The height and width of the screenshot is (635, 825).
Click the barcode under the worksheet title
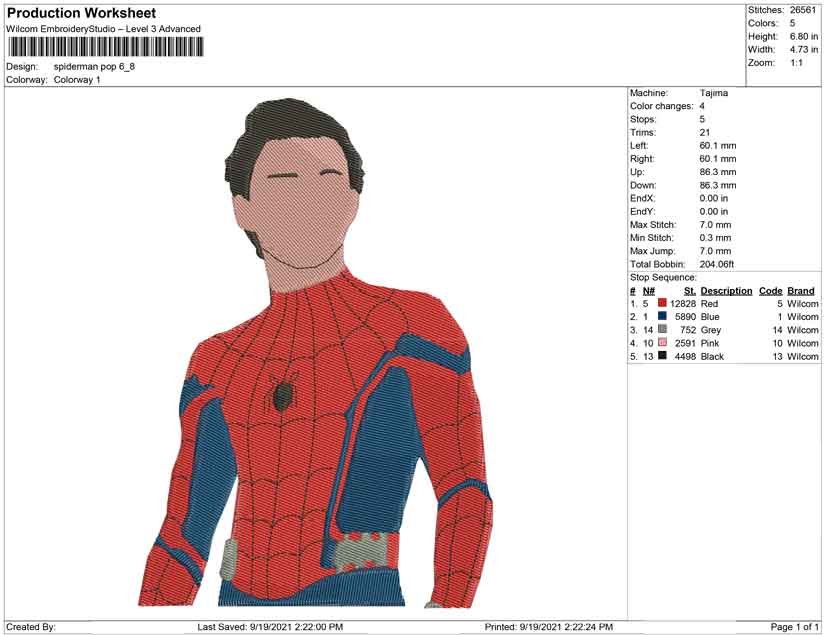pos(105,47)
